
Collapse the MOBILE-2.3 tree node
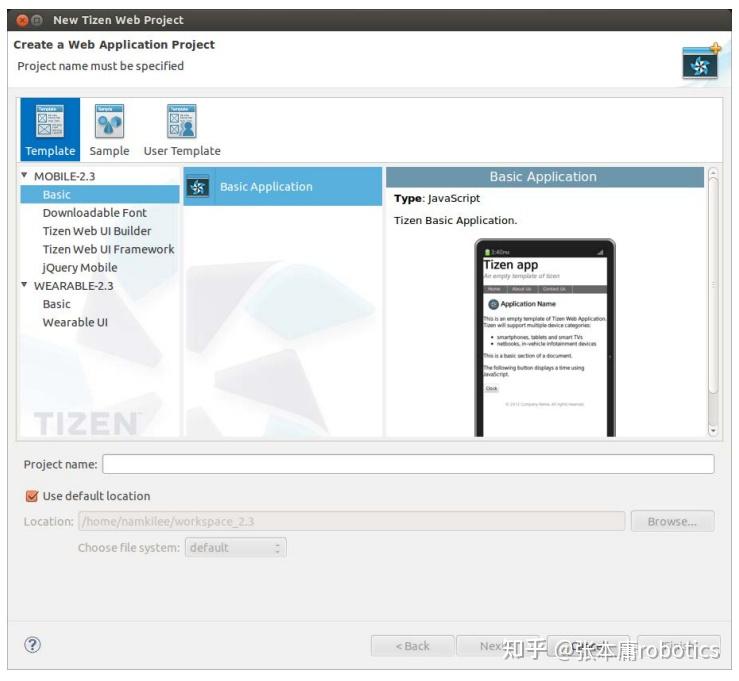point(24,175)
